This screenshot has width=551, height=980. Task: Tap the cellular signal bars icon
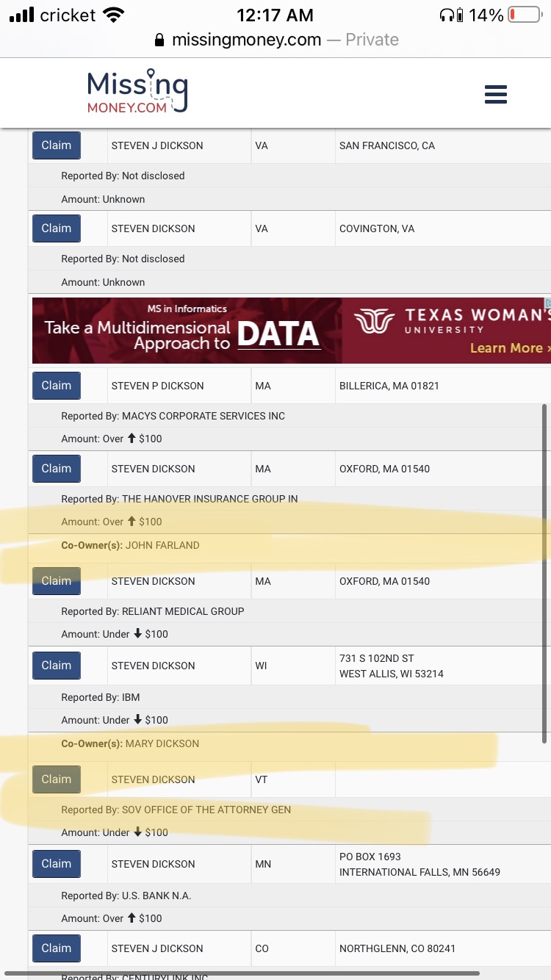[x=21, y=15]
